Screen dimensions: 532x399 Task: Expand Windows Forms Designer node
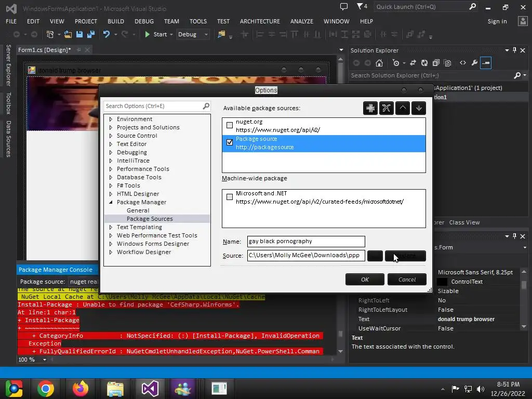pos(111,244)
